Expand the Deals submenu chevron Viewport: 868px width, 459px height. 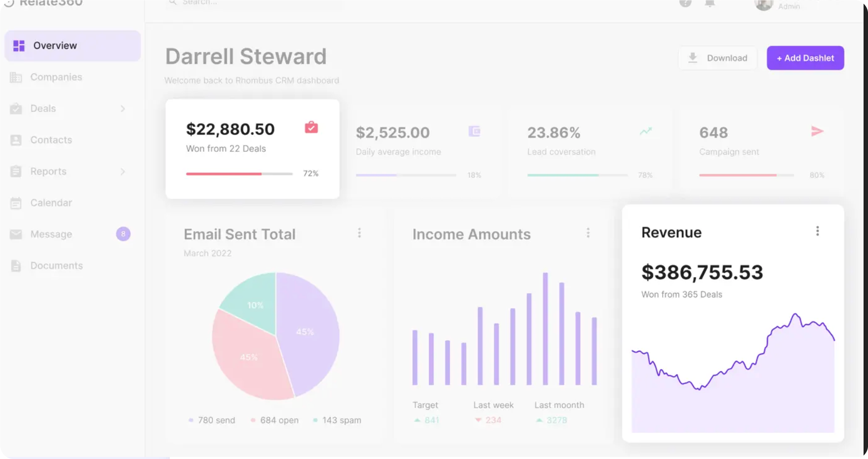123,109
